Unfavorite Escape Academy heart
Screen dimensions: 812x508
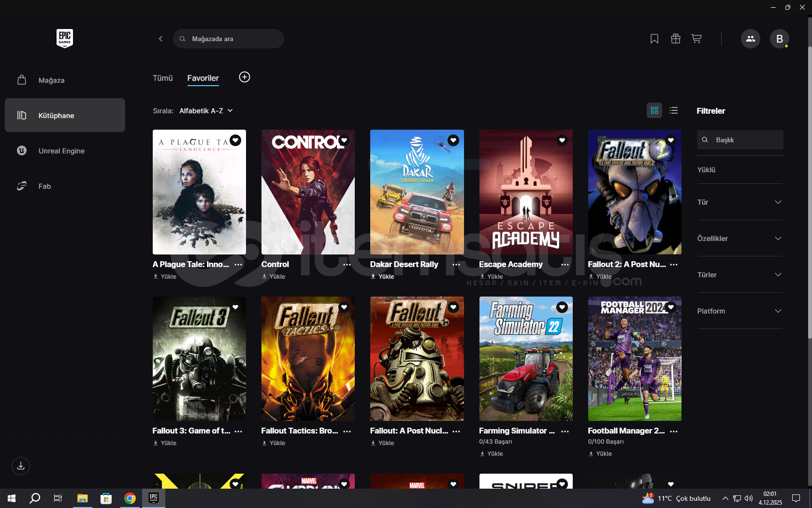(x=562, y=140)
